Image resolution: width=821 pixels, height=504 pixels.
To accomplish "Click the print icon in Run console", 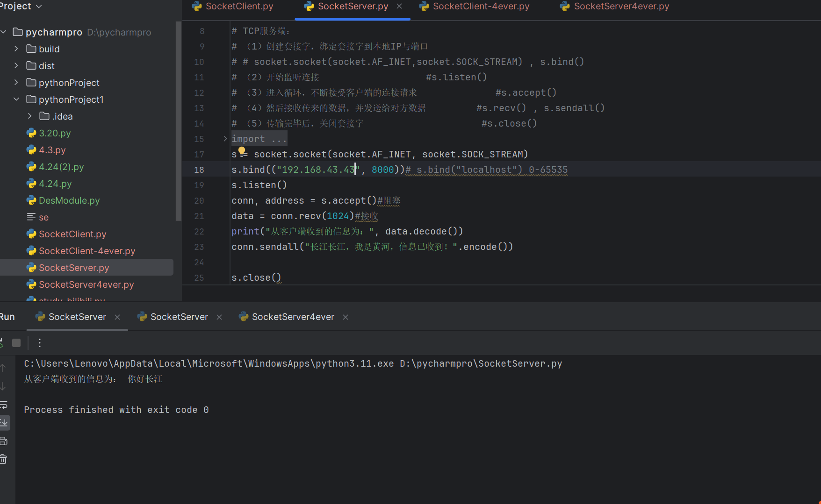I will point(4,441).
